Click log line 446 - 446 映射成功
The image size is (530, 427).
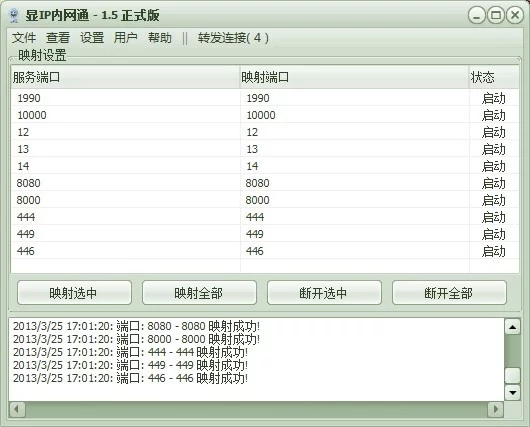click(130, 378)
